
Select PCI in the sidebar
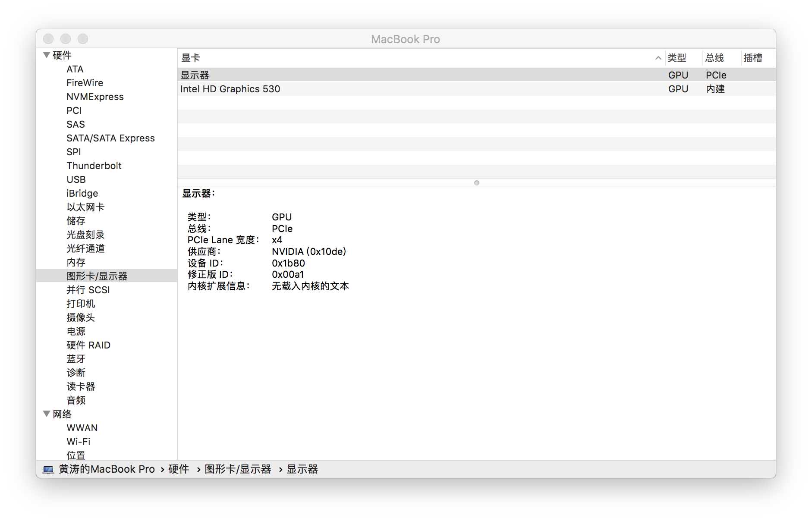(74, 110)
